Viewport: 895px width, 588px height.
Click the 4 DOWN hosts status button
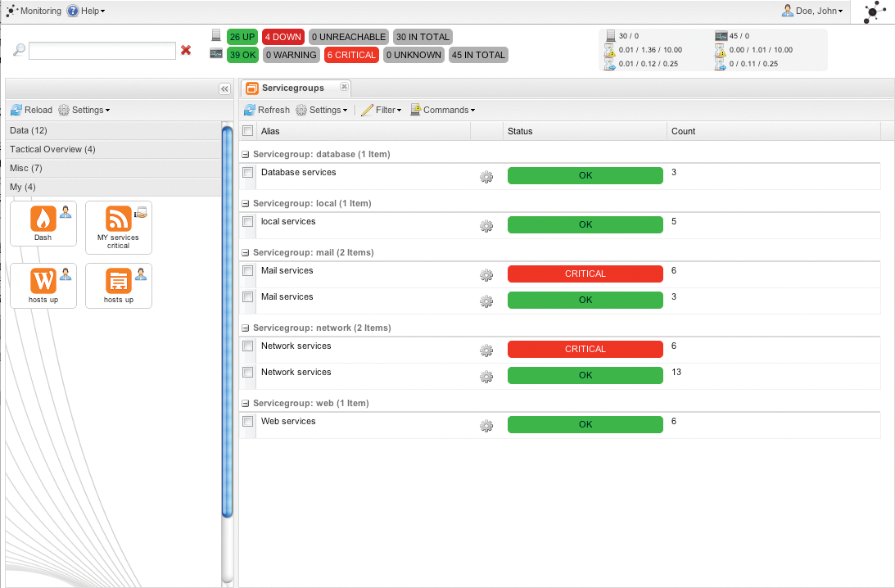click(283, 37)
